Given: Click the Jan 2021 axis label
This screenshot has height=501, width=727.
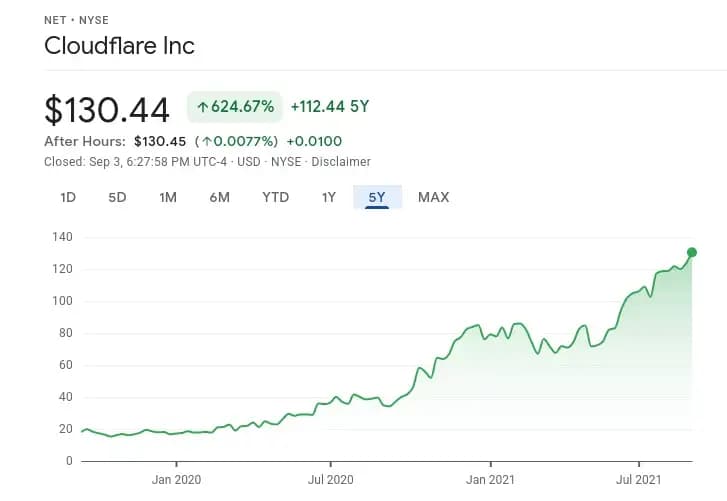Looking at the screenshot, I should 490,480.
